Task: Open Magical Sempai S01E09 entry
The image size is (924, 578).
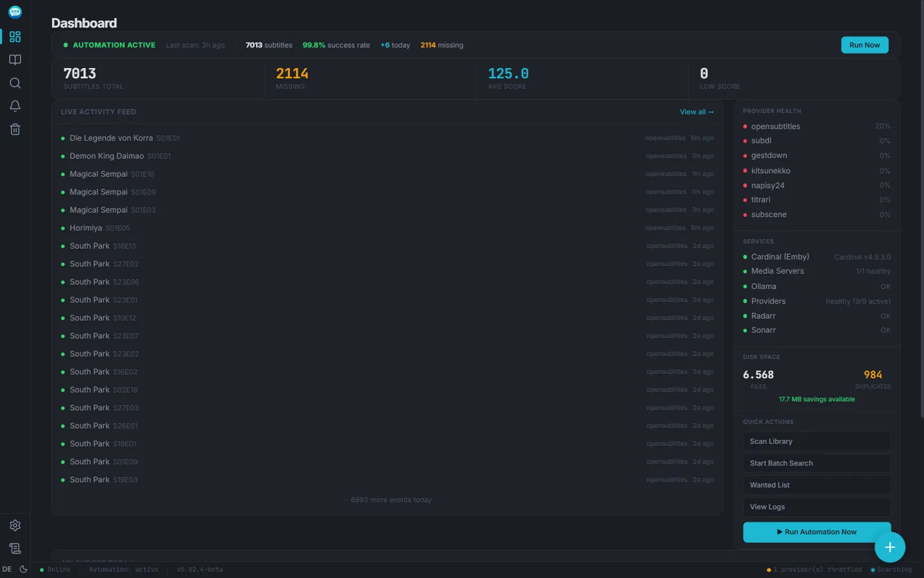Action: tap(388, 192)
